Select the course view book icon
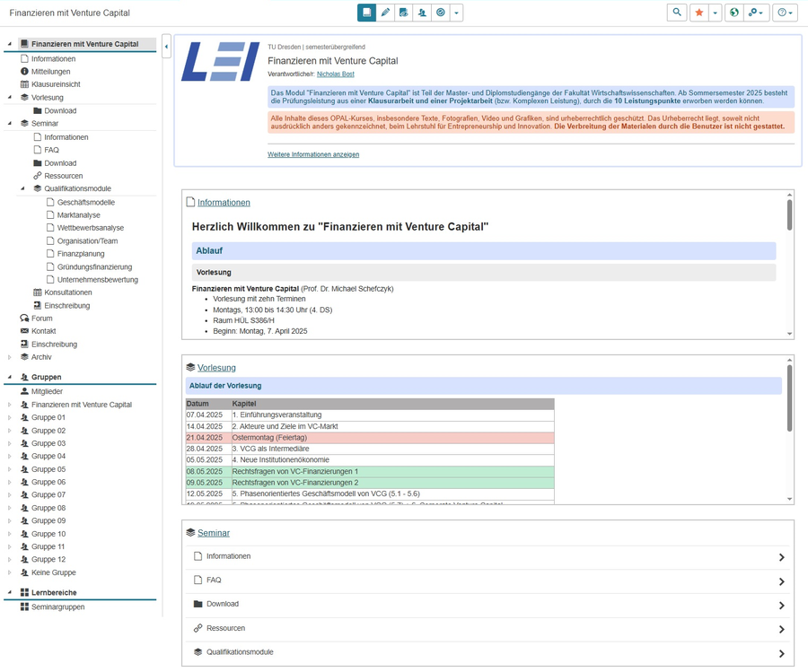Image resolution: width=808 pixels, height=672 pixels. click(366, 13)
